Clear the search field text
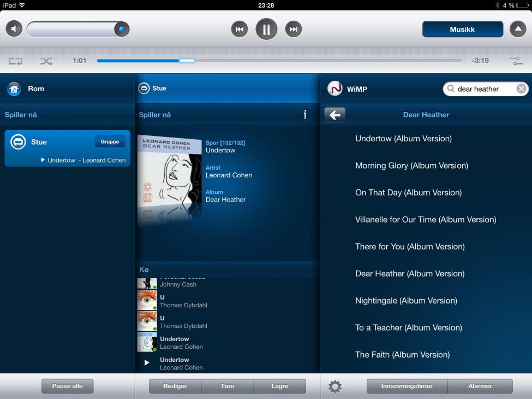532x399 pixels. [x=521, y=89]
